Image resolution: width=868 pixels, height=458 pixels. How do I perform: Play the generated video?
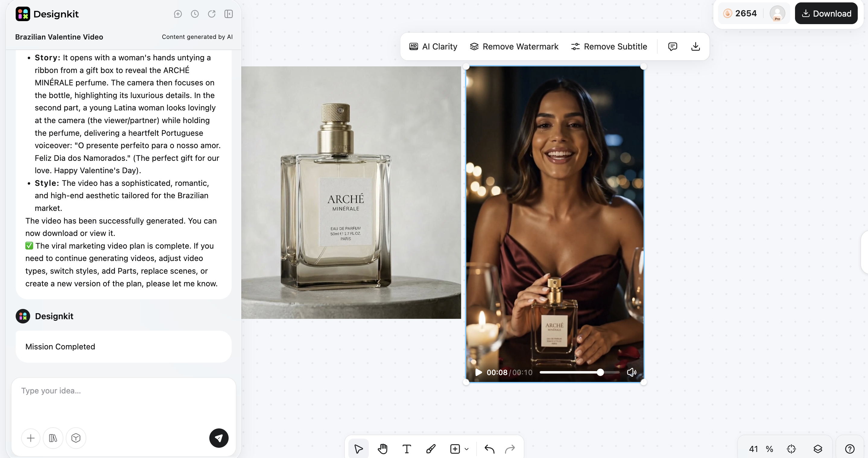pyautogui.click(x=478, y=372)
